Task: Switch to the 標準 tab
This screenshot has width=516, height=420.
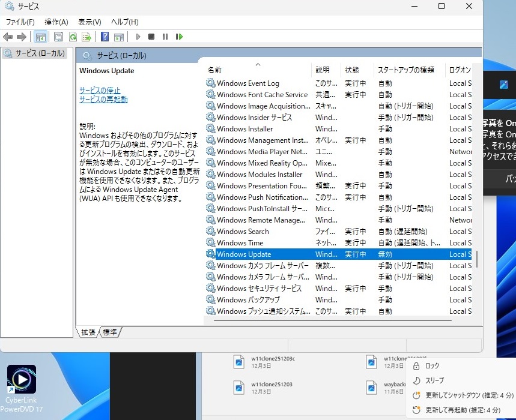Action: pos(110,332)
